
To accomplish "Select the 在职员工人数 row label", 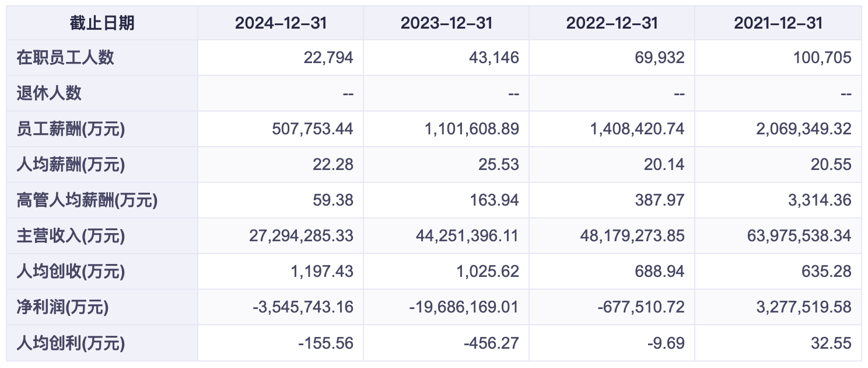I will click(65, 58).
